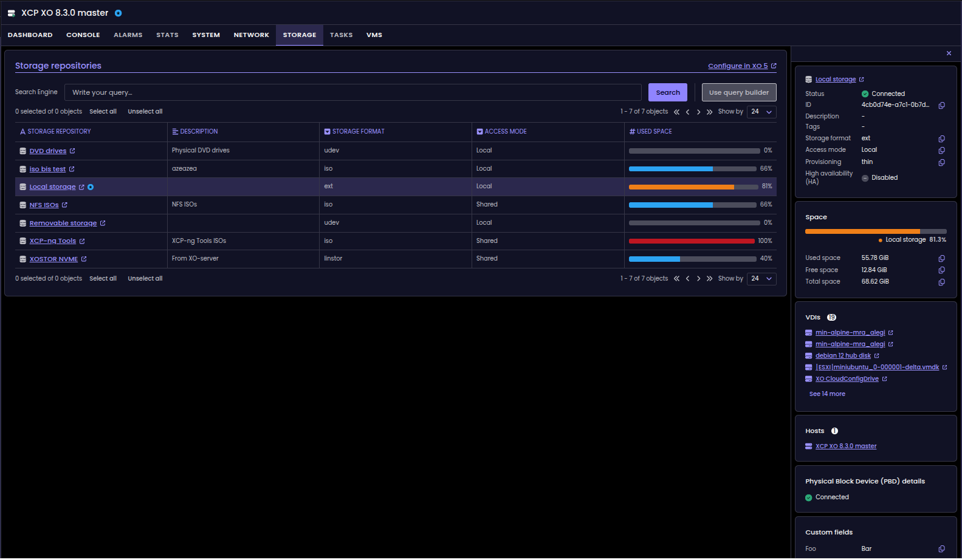The height and width of the screenshot is (560, 962).
Task: Switch to the Network tab
Action: [x=251, y=35]
